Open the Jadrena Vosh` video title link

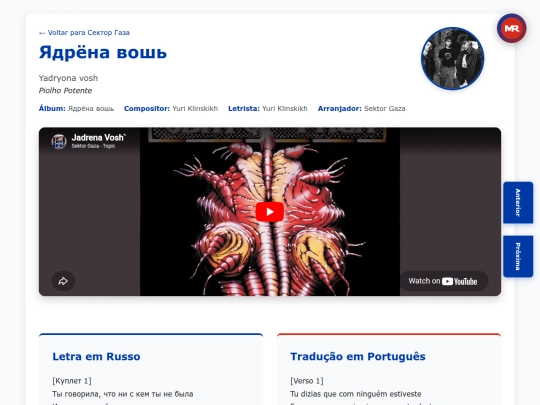point(98,138)
